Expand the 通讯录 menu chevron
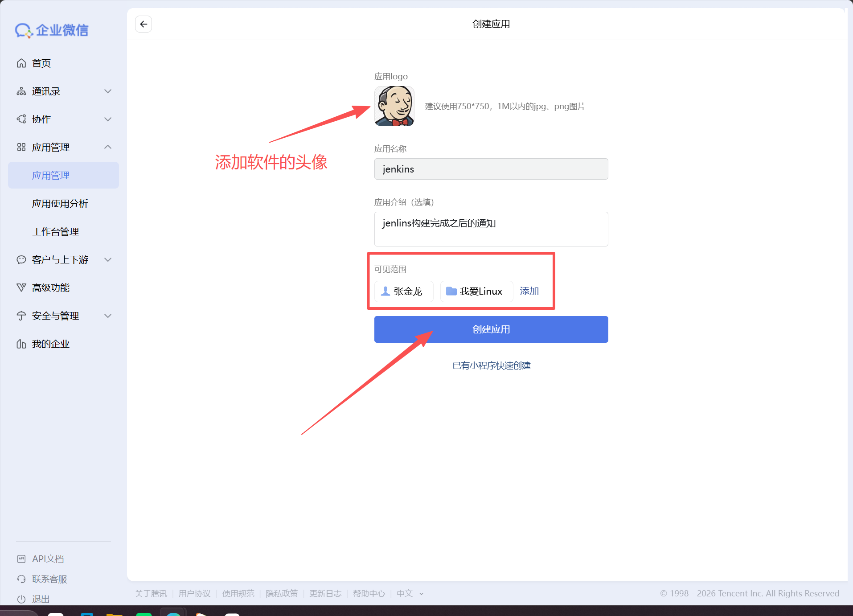 [x=108, y=91]
